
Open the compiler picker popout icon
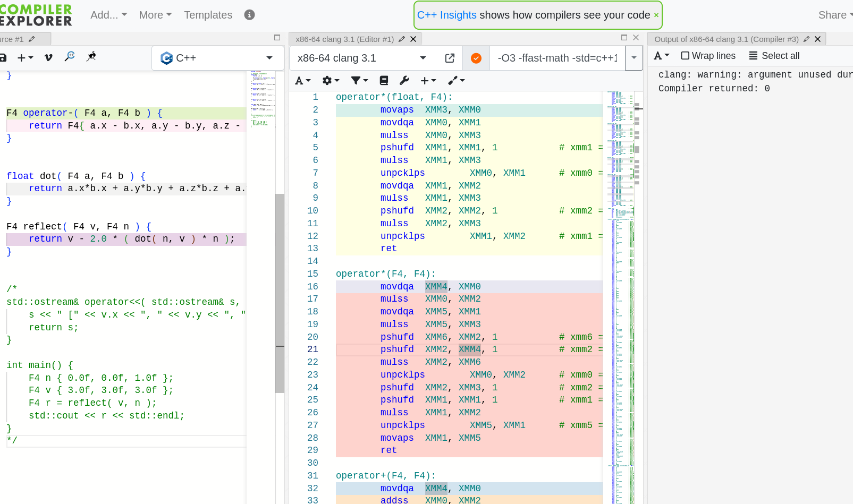(x=450, y=58)
